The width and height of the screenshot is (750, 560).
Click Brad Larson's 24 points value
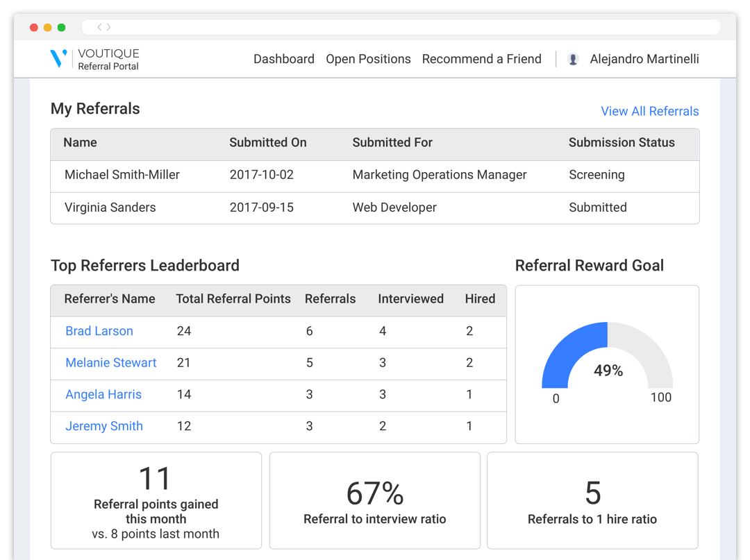pyautogui.click(x=184, y=330)
